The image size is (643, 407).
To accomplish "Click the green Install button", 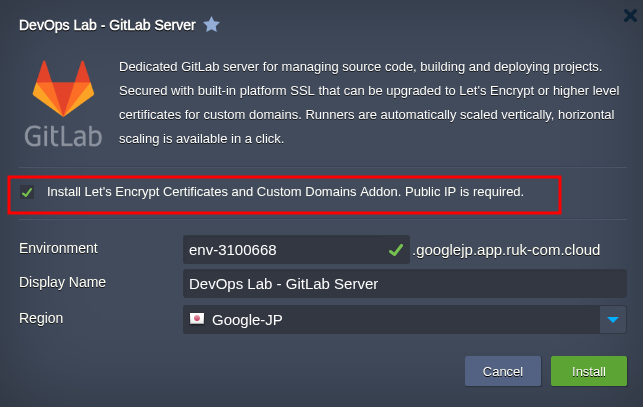I will coord(589,371).
